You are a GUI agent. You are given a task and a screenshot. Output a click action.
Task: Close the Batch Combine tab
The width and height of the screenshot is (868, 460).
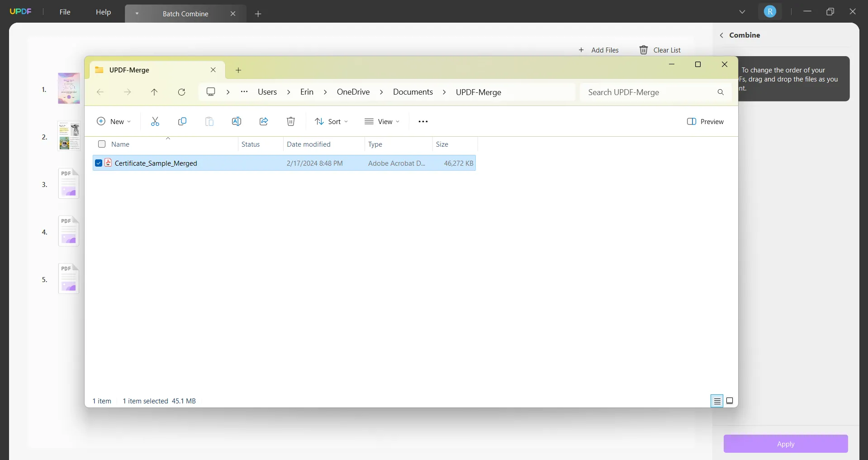pos(233,14)
